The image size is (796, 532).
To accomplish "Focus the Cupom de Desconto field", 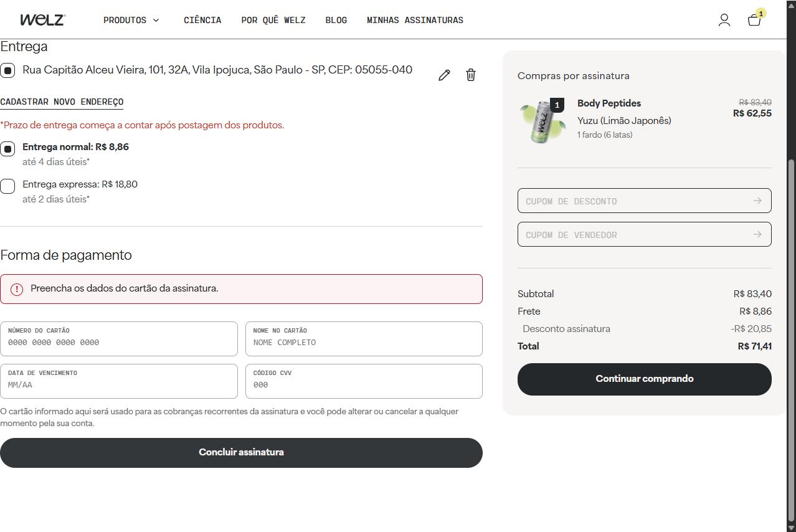I will point(644,201).
